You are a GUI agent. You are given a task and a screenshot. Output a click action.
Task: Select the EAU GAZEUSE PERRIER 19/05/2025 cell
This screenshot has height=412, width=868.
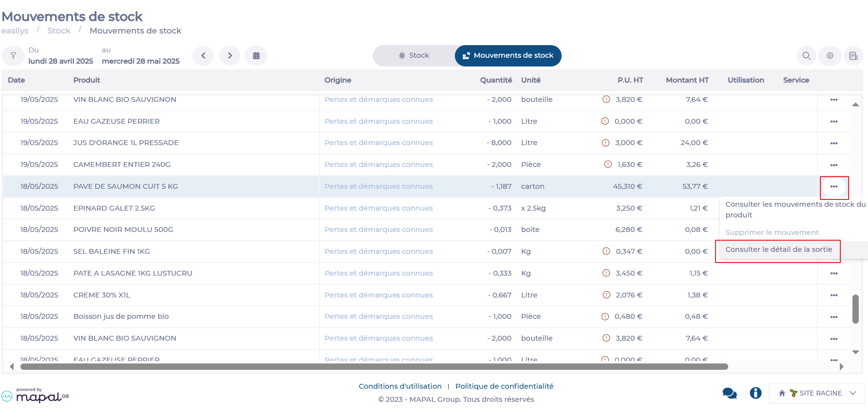117,121
